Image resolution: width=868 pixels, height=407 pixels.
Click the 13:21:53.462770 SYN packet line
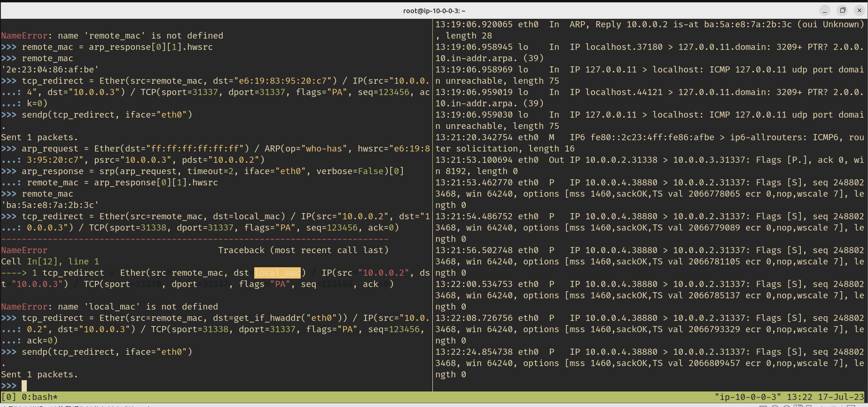tap(649, 194)
